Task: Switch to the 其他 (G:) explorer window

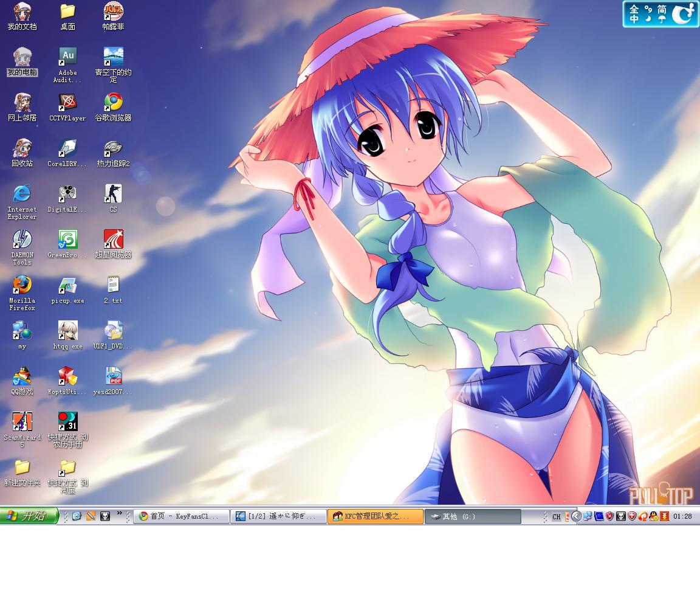Action: (x=472, y=516)
